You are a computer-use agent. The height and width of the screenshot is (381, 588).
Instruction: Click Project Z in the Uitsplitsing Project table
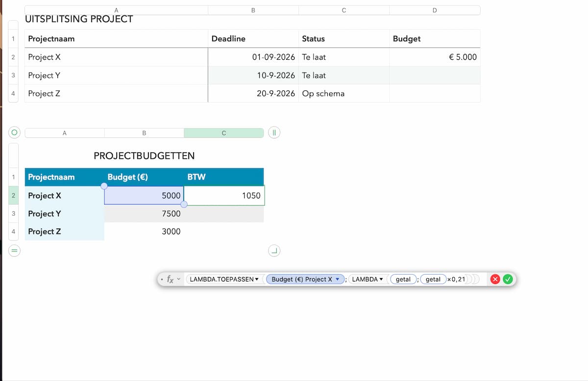[116, 93]
